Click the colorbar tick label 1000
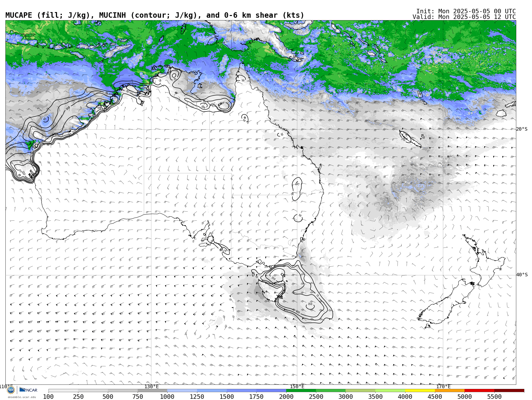Image resolution: width=532 pixels, height=400 pixels. point(167,397)
